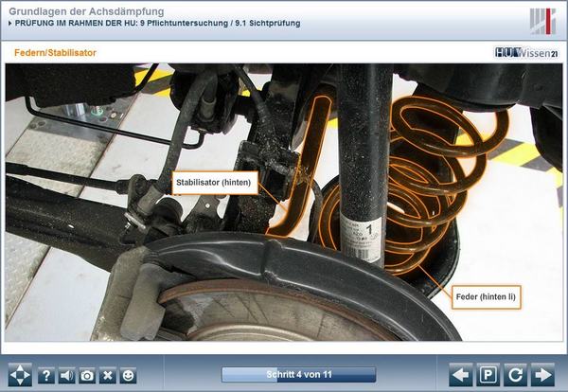This screenshot has height=392, width=568.
Task: Click the Schritt 4 von 11 progress bar
Action: [299, 375]
